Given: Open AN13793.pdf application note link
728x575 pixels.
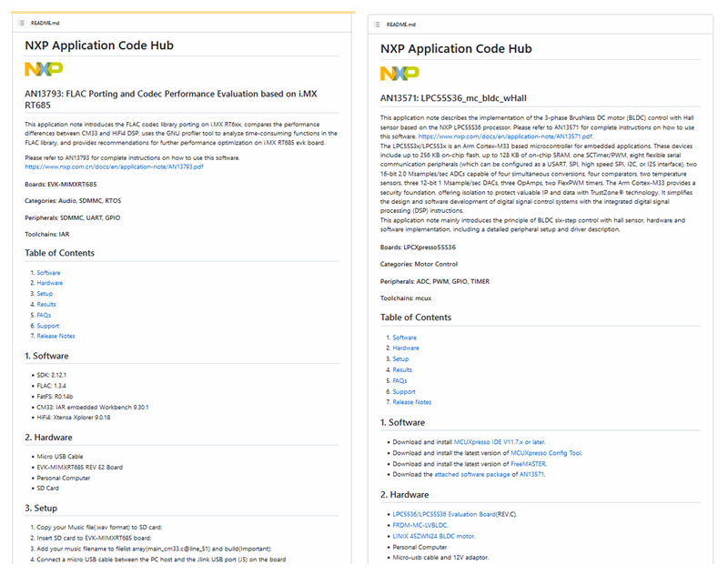Looking at the screenshot, I should coord(115,166).
